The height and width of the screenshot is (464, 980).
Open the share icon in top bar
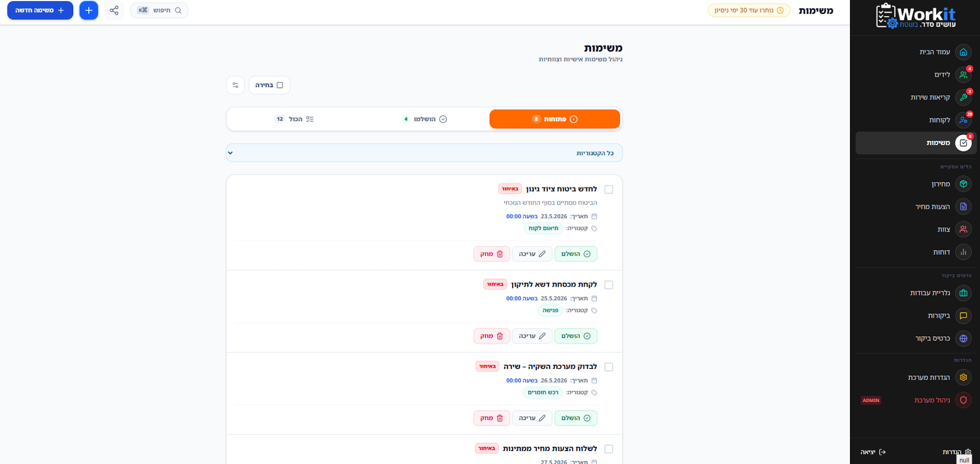[114, 10]
